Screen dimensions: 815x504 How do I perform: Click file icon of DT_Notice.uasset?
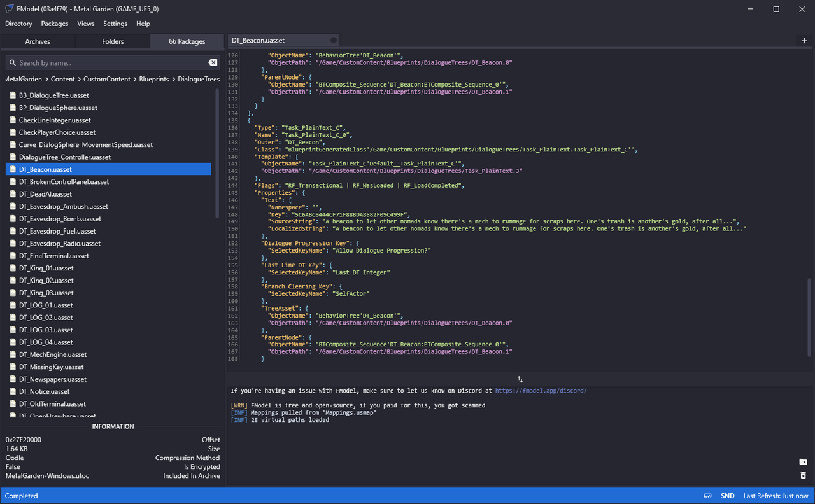tap(12, 391)
